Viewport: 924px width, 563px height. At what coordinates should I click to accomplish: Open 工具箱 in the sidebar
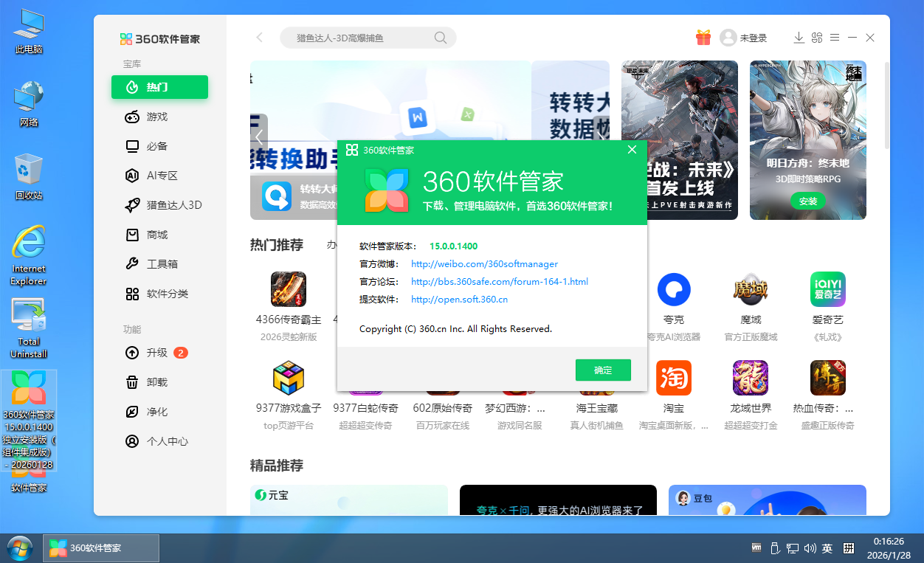pos(162,264)
